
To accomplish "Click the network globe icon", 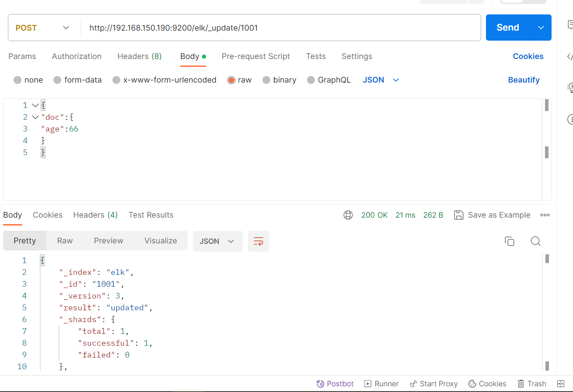I will pos(348,215).
